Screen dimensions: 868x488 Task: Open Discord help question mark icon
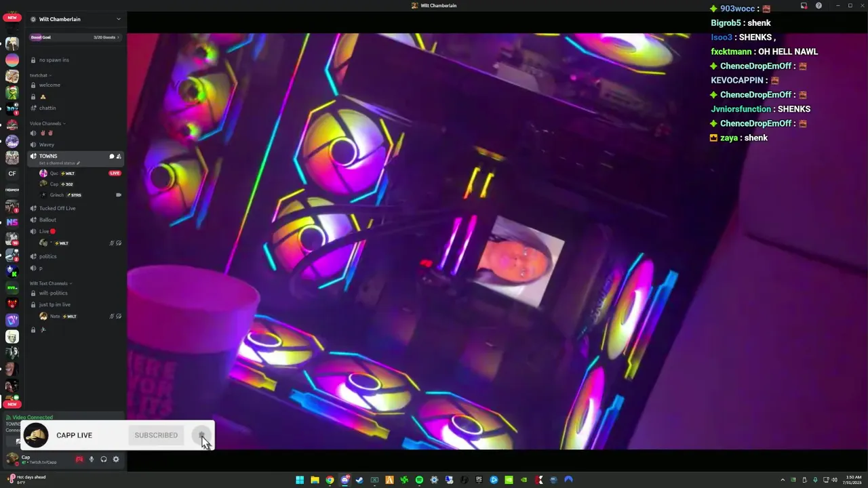(818, 5)
